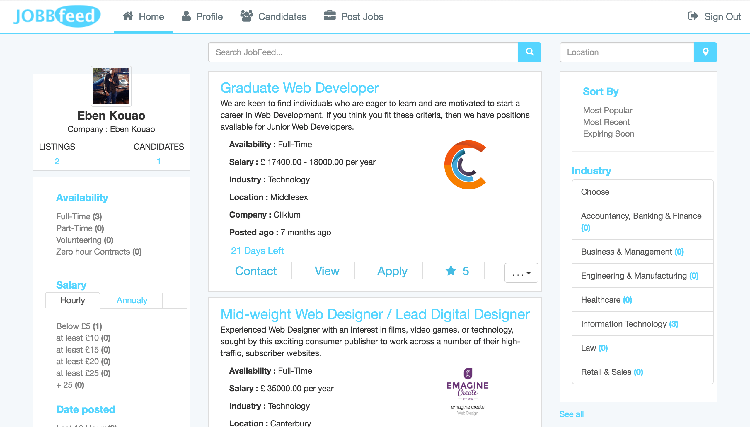The height and width of the screenshot is (427, 750).
Task: Sort listings by Most Popular
Action: point(607,110)
